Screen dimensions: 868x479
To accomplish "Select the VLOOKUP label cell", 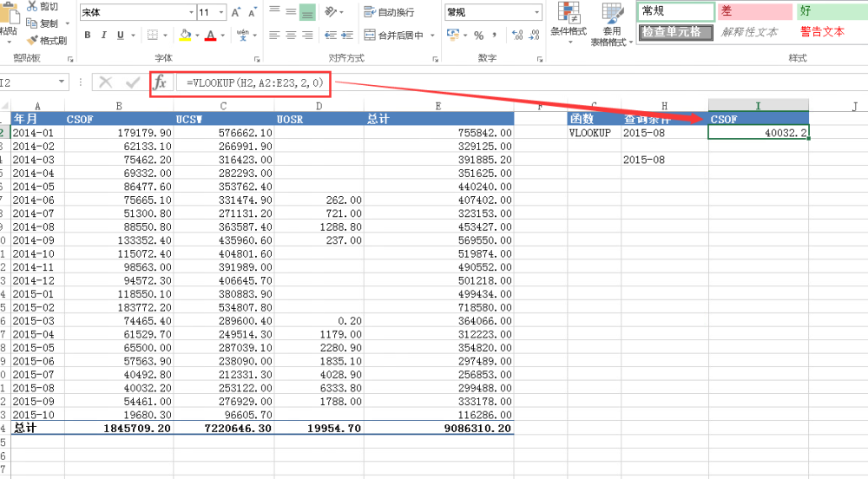I will (x=594, y=133).
